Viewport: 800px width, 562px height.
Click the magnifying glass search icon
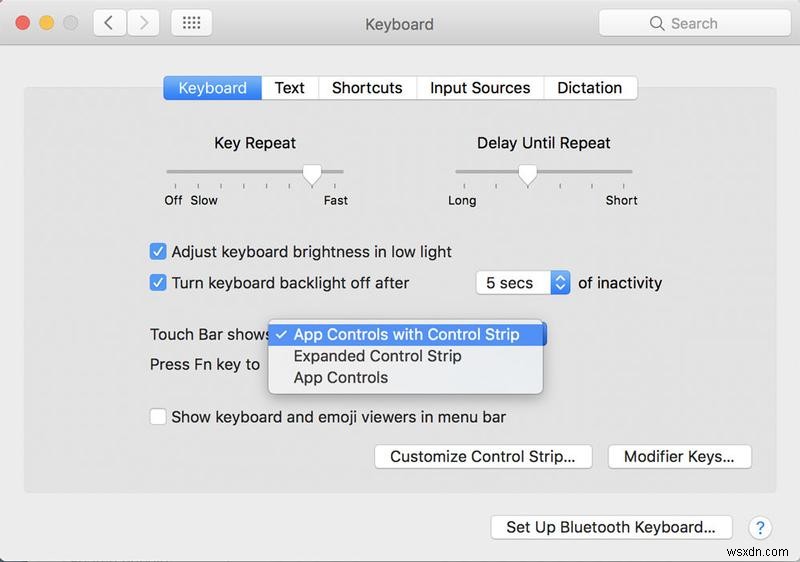pos(657,23)
